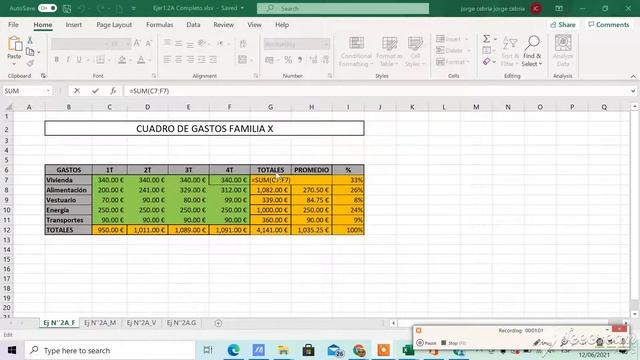640x360 pixels.
Task: Click the Underline U button
Action: click(79, 60)
